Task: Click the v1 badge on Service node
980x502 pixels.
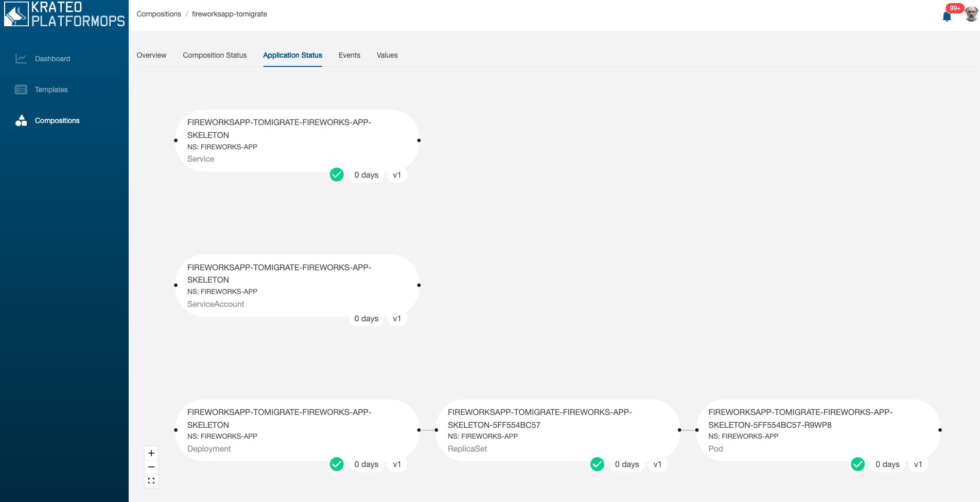Action: tap(397, 175)
